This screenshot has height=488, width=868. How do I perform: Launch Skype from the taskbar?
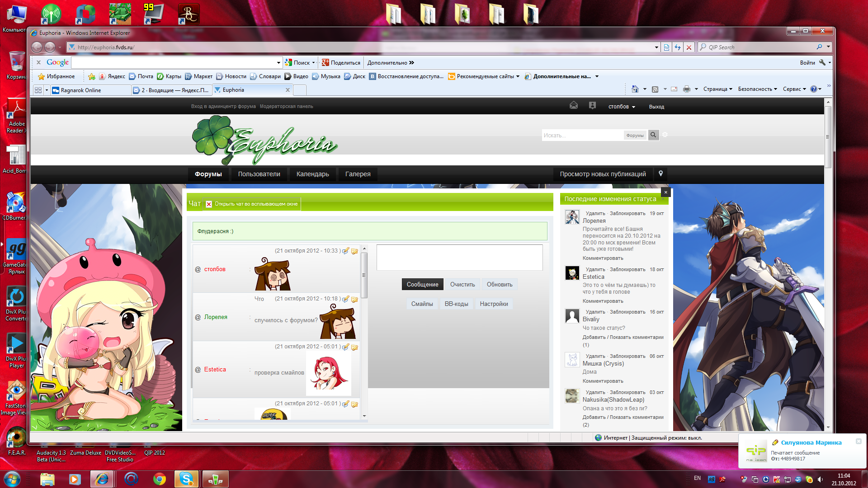(x=186, y=479)
